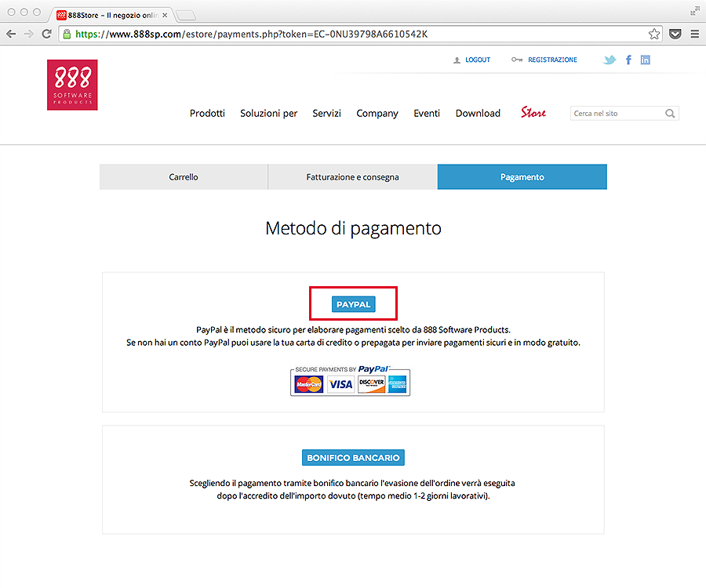The height and width of the screenshot is (588, 706).
Task: Open the Twitter social link
Action: pos(610,60)
